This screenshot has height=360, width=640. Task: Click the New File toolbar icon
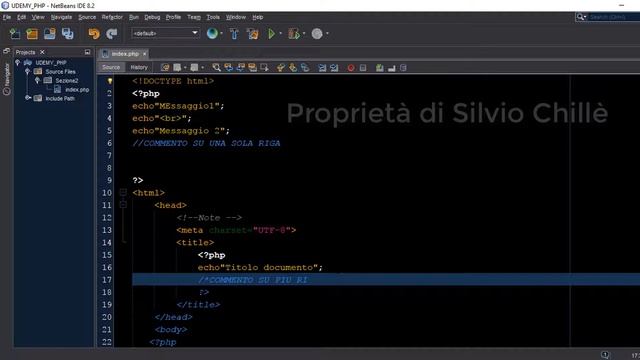(x=15, y=33)
